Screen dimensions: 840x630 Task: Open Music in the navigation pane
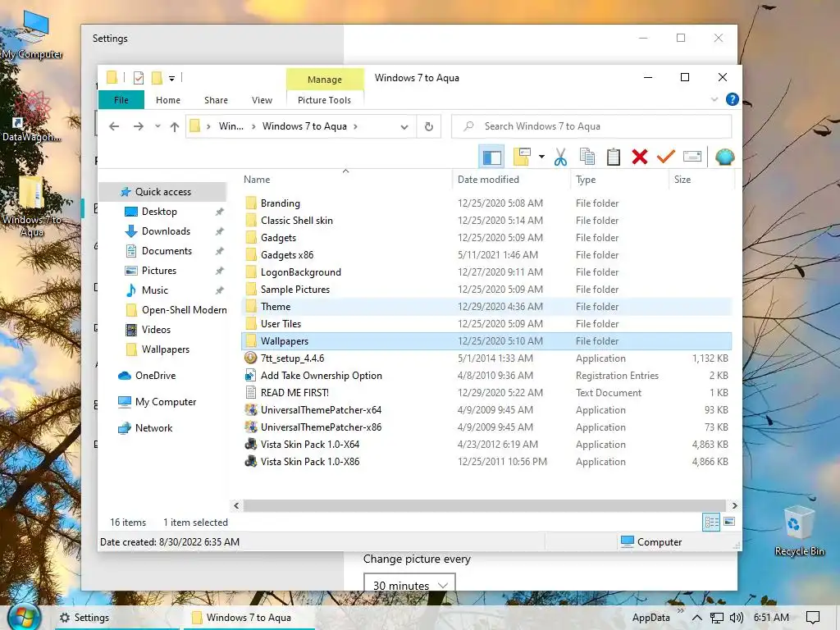(155, 290)
